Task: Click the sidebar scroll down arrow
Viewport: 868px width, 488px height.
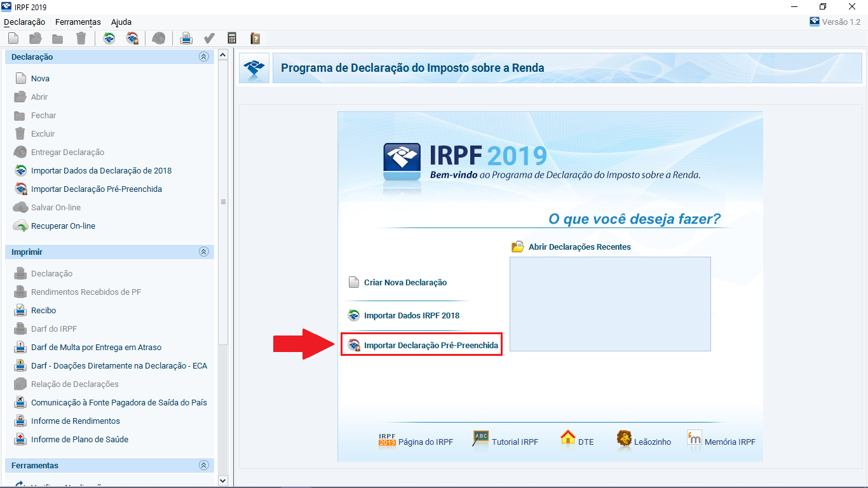Action: (222, 481)
